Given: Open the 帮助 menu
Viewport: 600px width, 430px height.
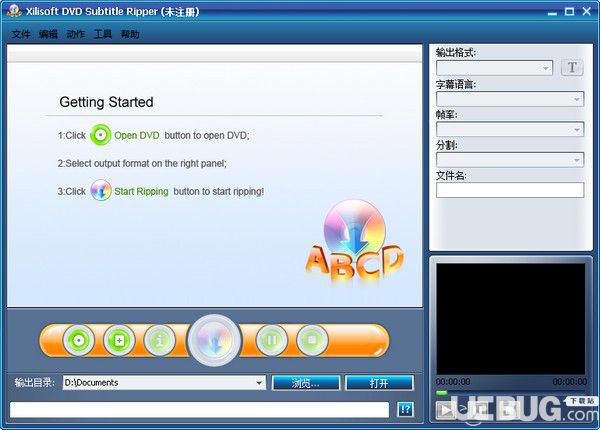Looking at the screenshot, I should (x=130, y=34).
